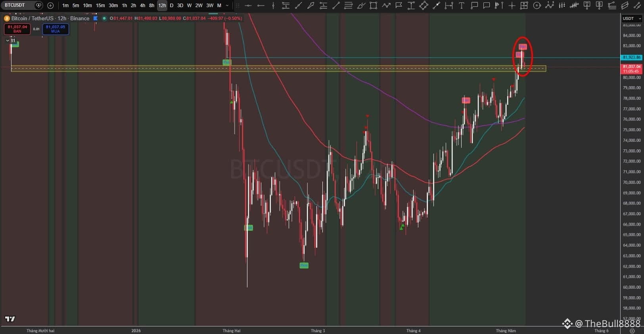This screenshot has width=644, height=334.
Task: Select the pin marker drawing tool
Action: 311,6
